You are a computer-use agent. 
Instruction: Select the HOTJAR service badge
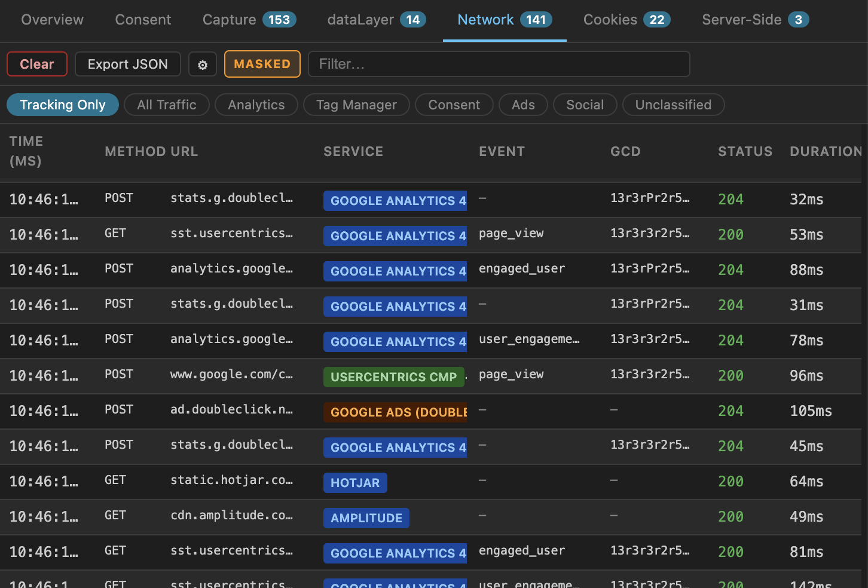coord(355,483)
